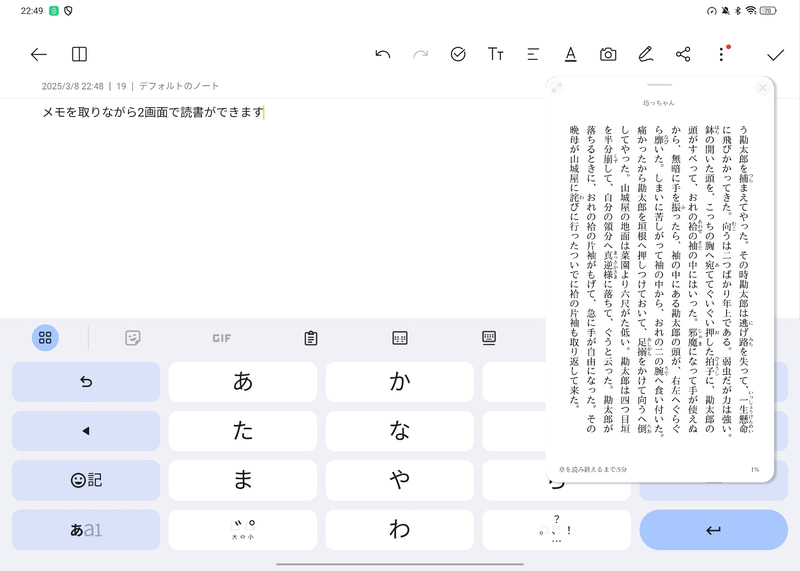This screenshot has height=571, width=800.
Task: Tap the muted bell notification icon
Action: coord(725,11)
